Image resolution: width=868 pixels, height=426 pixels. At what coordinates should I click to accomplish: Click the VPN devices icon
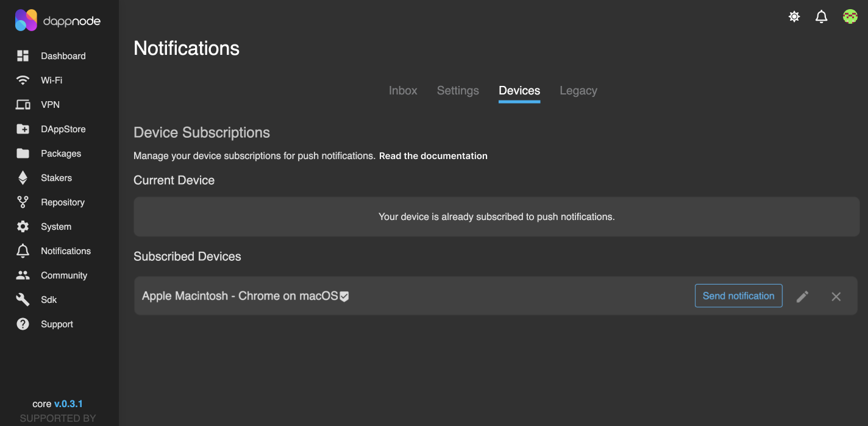(x=23, y=105)
